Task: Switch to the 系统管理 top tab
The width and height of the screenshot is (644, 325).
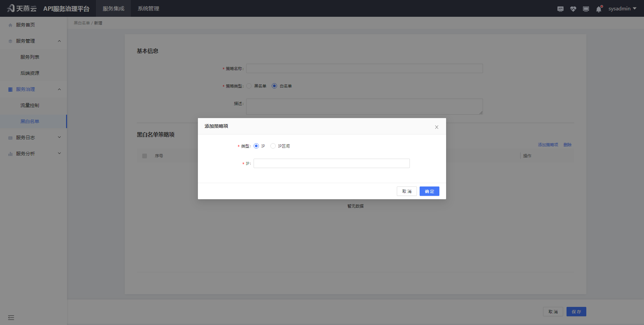Action: coord(148,9)
